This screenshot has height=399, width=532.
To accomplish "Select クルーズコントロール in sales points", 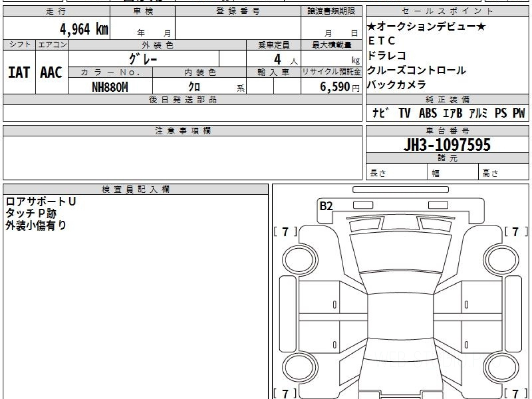I will pos(417,70).
